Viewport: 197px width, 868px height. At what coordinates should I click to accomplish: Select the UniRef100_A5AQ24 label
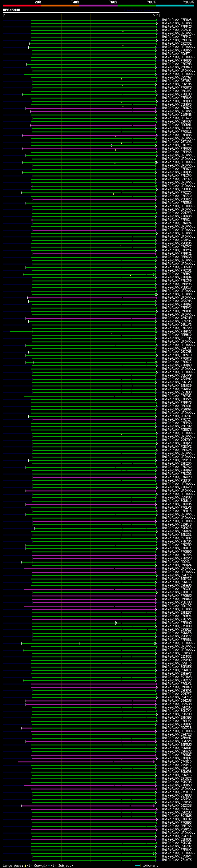tap(176, 565)
